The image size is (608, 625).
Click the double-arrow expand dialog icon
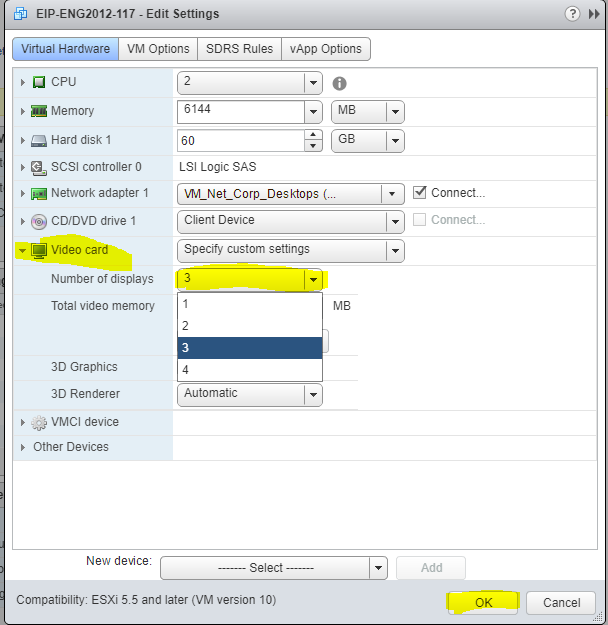594,14
